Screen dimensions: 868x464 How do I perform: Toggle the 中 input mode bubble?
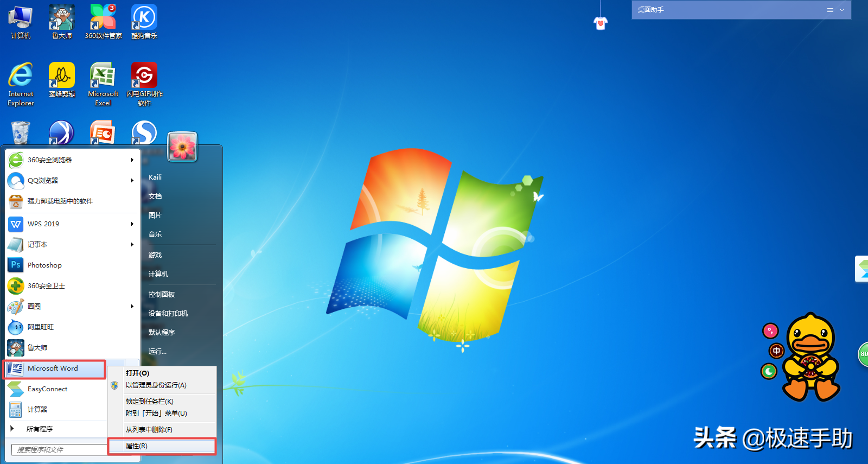click(776, 351)
